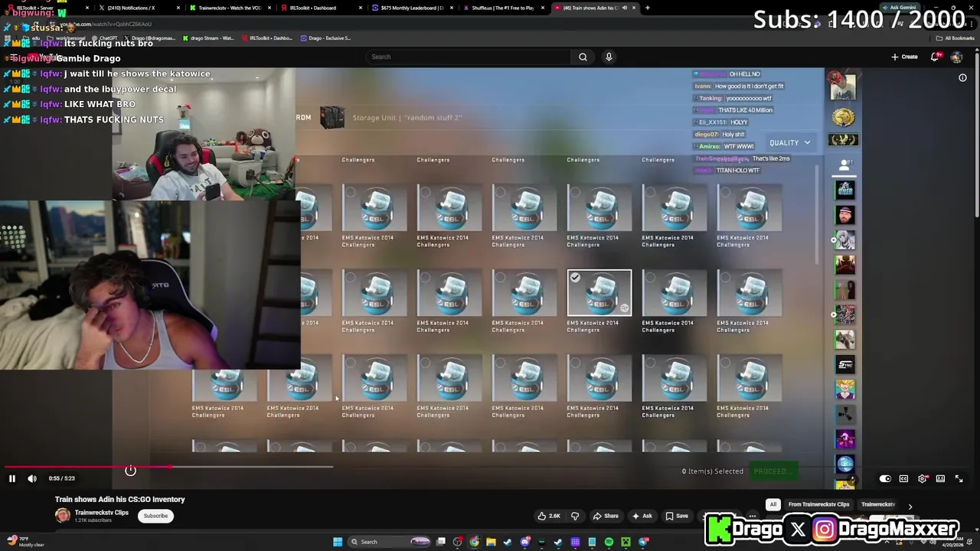This screenshot has height=551, width=980.
Task: Open the account avatar menu
Action: (956, 57)
